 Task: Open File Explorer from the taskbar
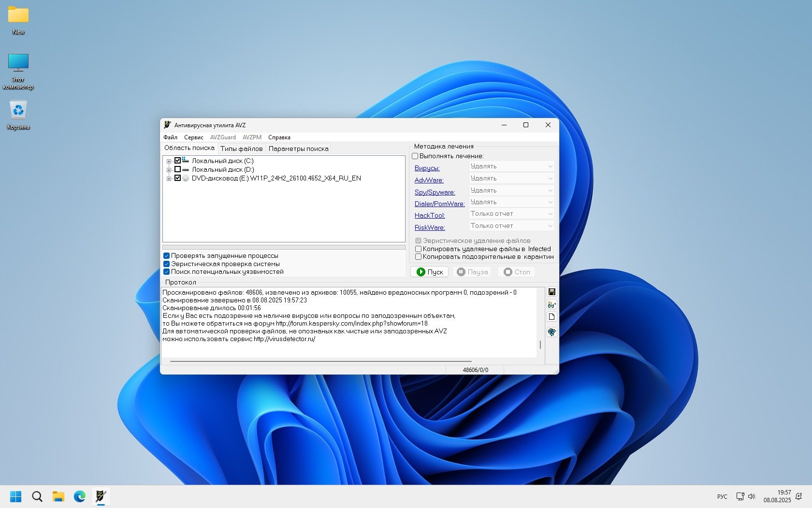[58, 496]
